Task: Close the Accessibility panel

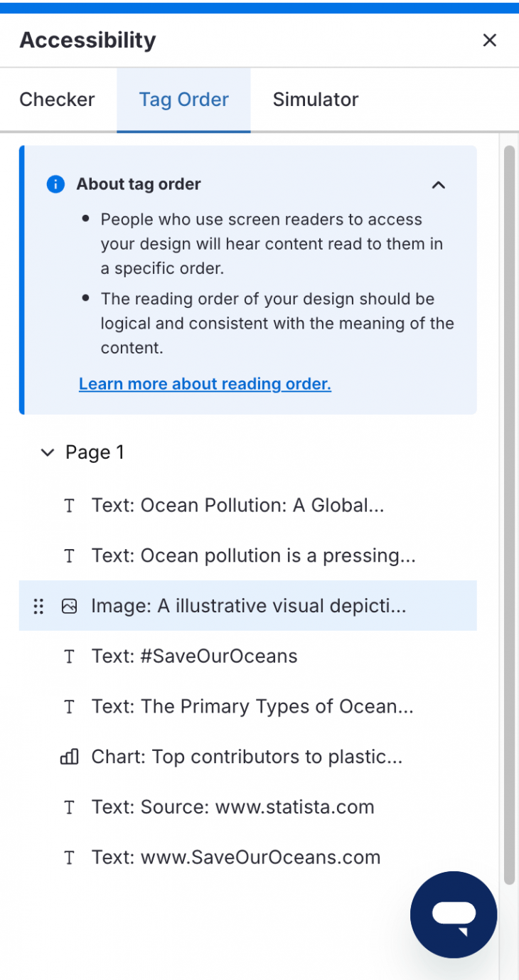Action: tap(489, 40)
